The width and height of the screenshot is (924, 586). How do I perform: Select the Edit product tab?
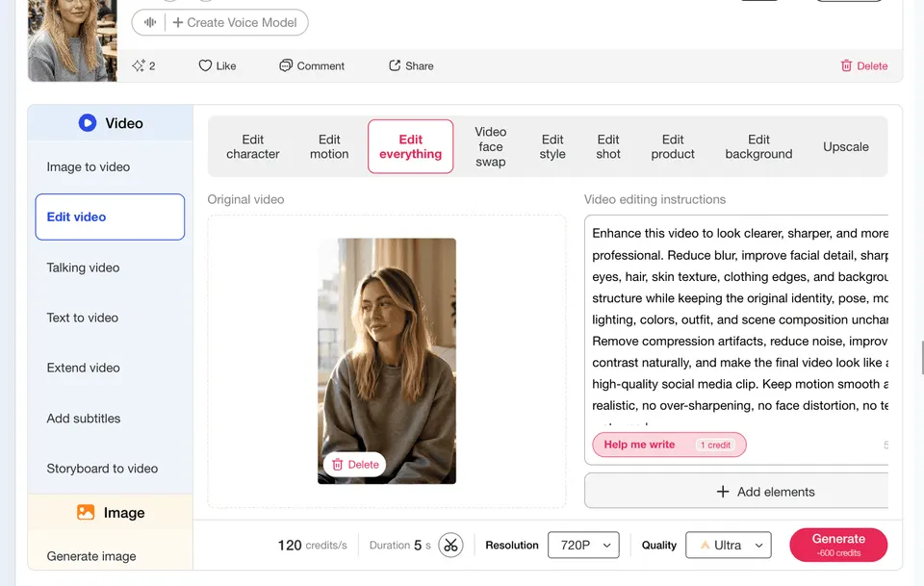tap(673, 146)
